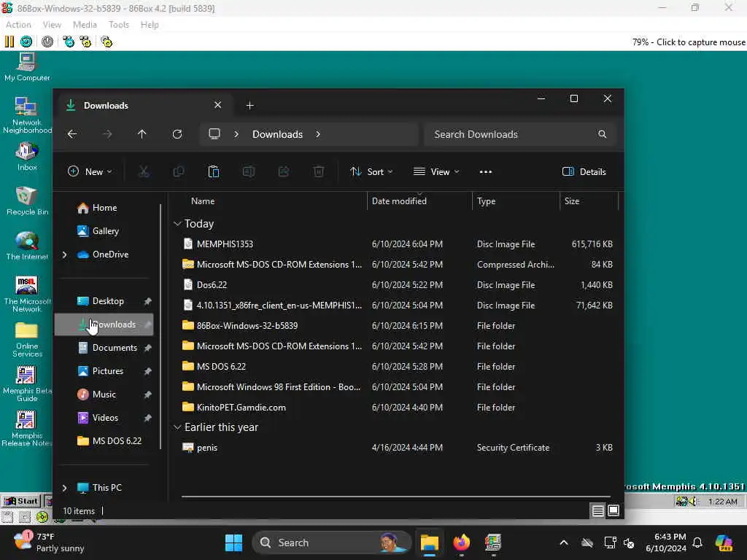Viewport: 747px width, 560px height.
Task: Select the 86Box-Windows-32-b5839 folder
Action: pos(396,326)
